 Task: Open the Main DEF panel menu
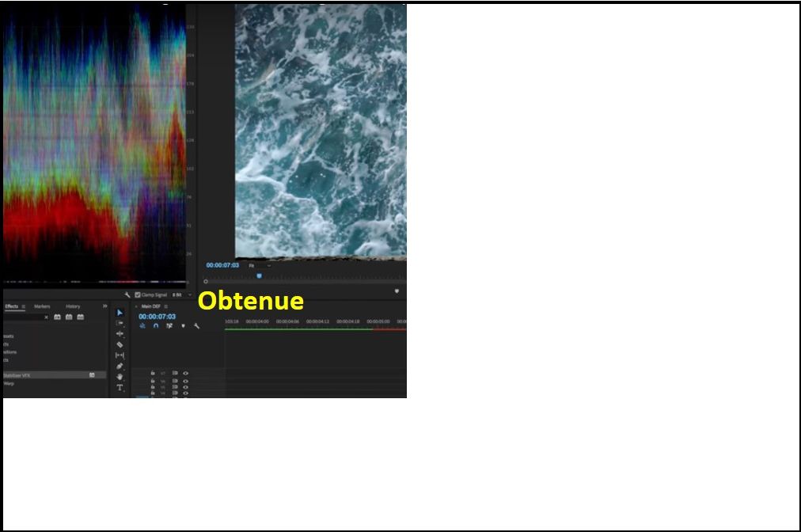[165, 306]
